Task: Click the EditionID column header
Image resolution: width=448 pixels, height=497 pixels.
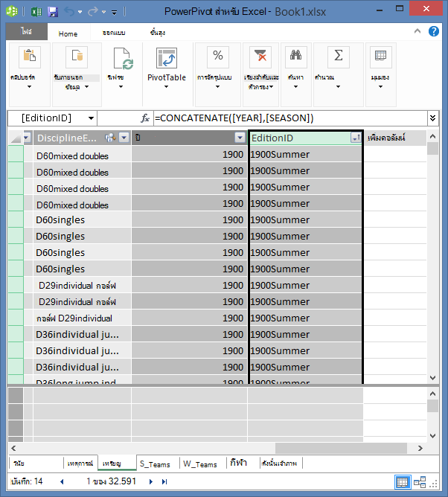Action: 301,138
